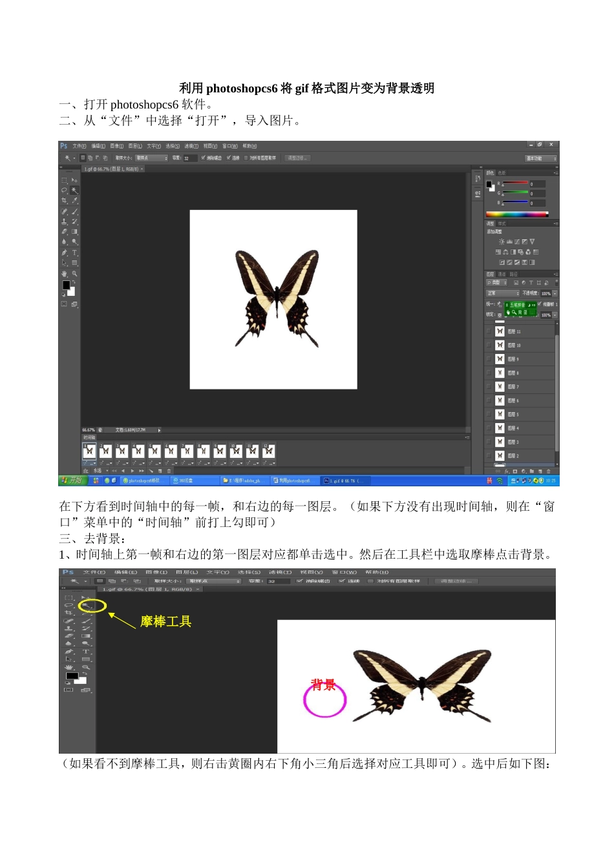Open 文件 menu in upper Photoshop window
The image size is (614, 868).
[79, 146]
